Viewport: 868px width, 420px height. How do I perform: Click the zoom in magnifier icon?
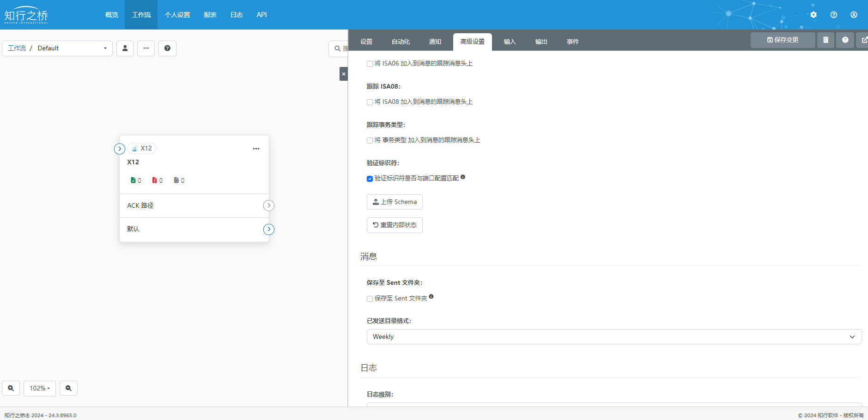(11, 389)
